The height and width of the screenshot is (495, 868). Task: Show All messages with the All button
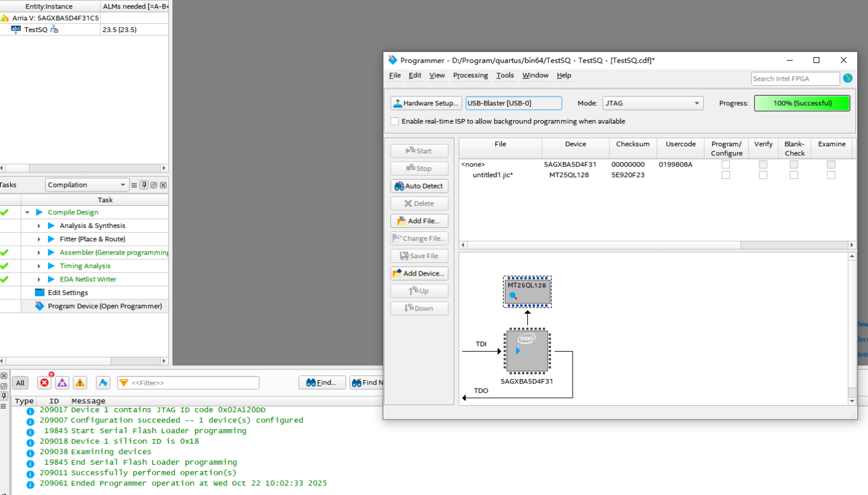coord(20,383)
